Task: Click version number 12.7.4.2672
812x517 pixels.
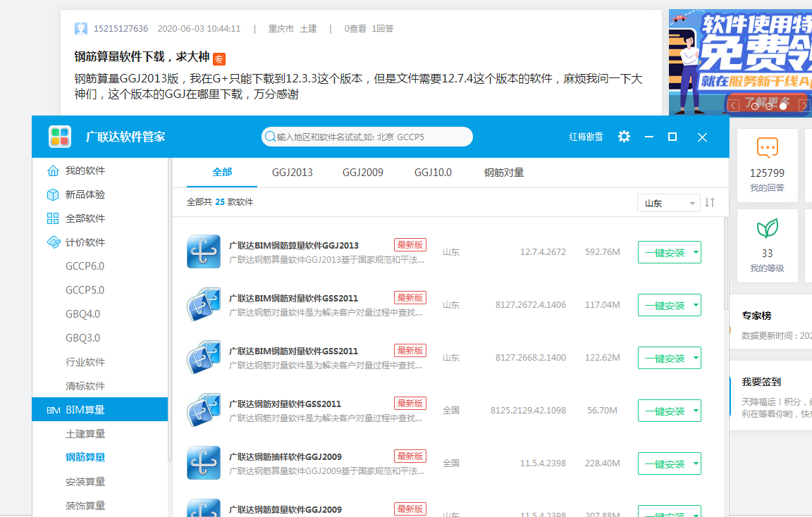Action: (543, 252)
